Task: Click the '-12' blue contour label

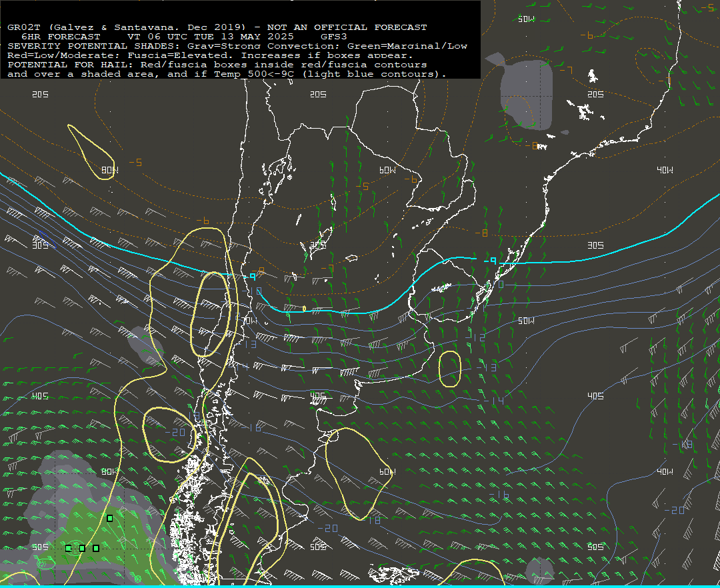Action: pyautogui.click(x=475, y=337)
